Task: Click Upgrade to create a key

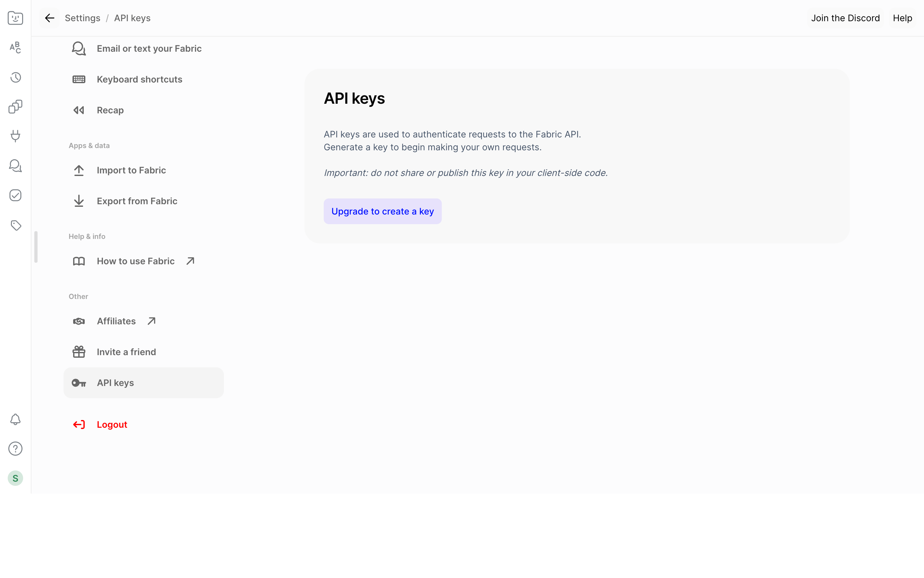Action: pos(382,211)
